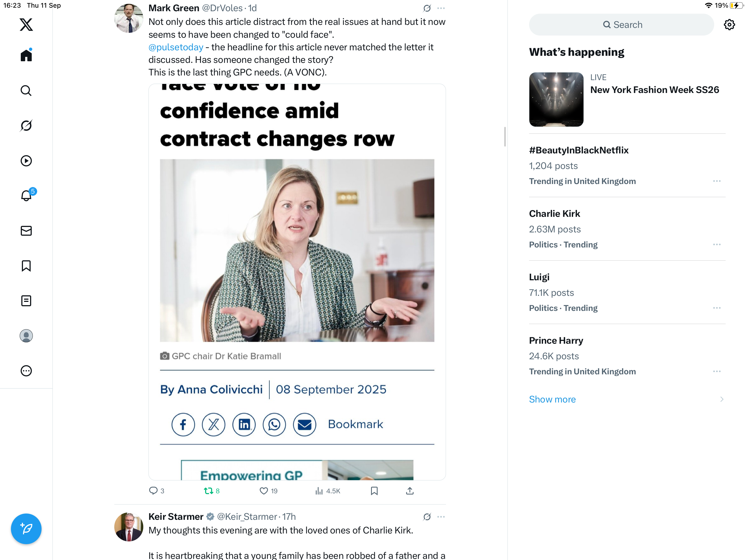Bookmark Mark Green's post
Viewport: 747px width, 560px height.
click(374, 491)
